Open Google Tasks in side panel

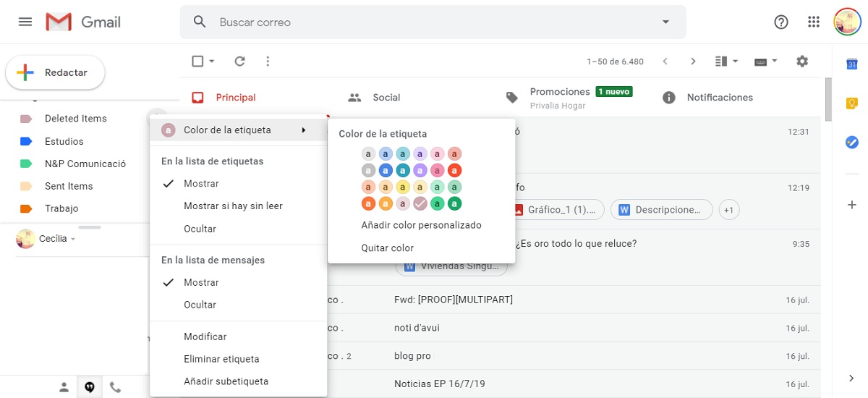(x=852, y=143)
